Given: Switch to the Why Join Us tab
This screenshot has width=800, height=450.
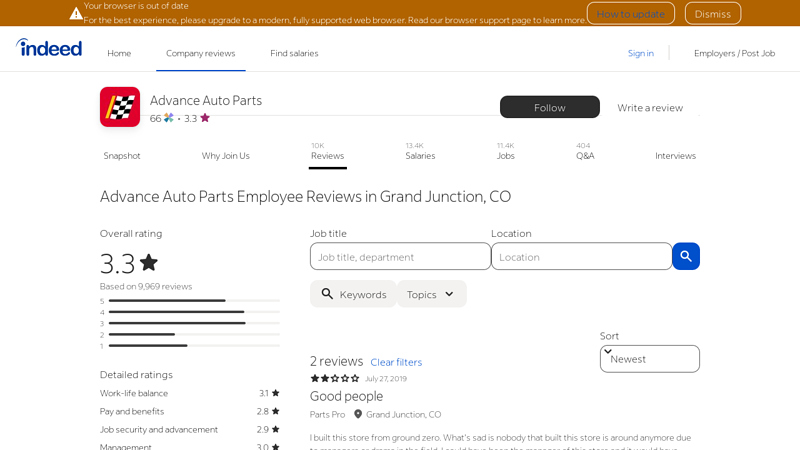Looking at the screenshot, I should click(x=226, y=156).
